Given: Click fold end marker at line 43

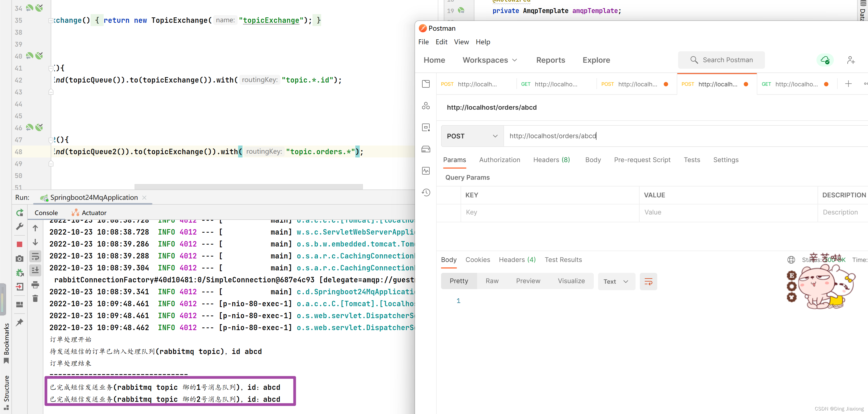Looking at the screenshot, I should tap(51, 92).
